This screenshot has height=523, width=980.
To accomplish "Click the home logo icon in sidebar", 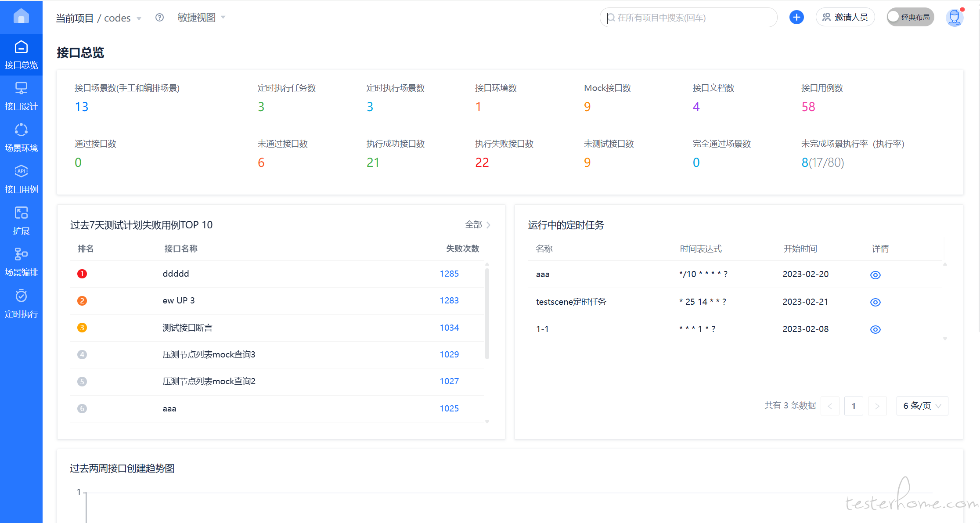I will (21, 17).
